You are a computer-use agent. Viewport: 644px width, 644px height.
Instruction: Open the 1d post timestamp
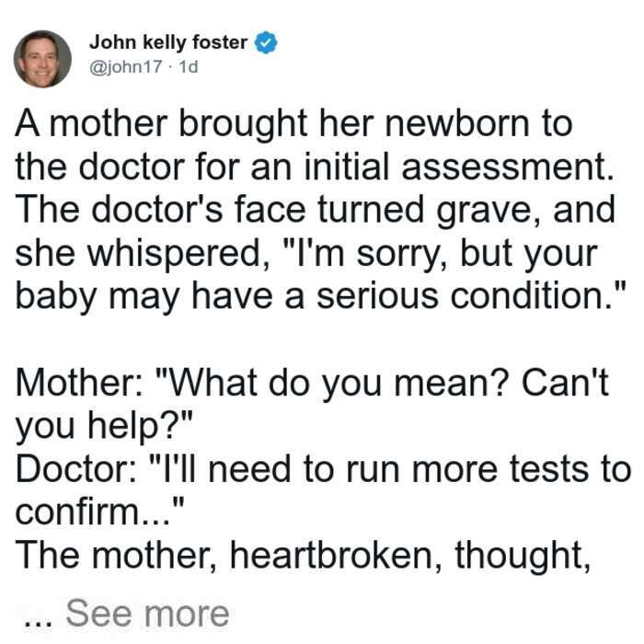pos(189,66)
